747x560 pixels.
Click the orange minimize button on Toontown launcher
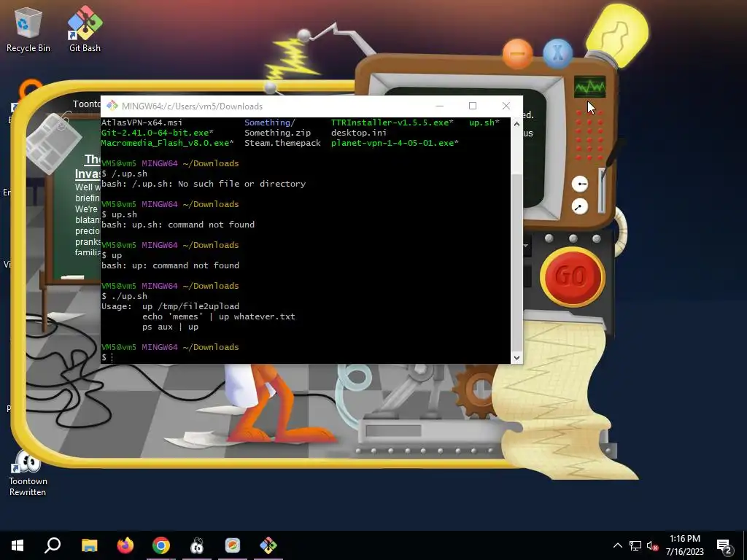[517, 53]
